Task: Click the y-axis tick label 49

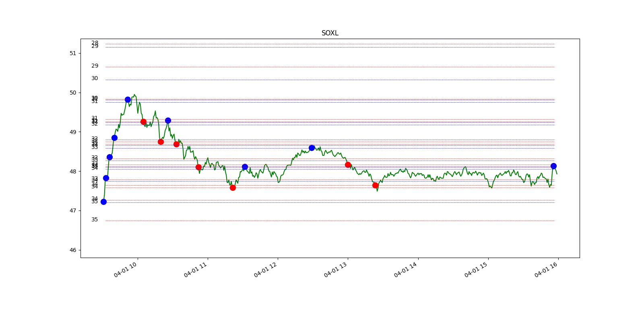Action: pyautogui.click(x=73, y=132)
